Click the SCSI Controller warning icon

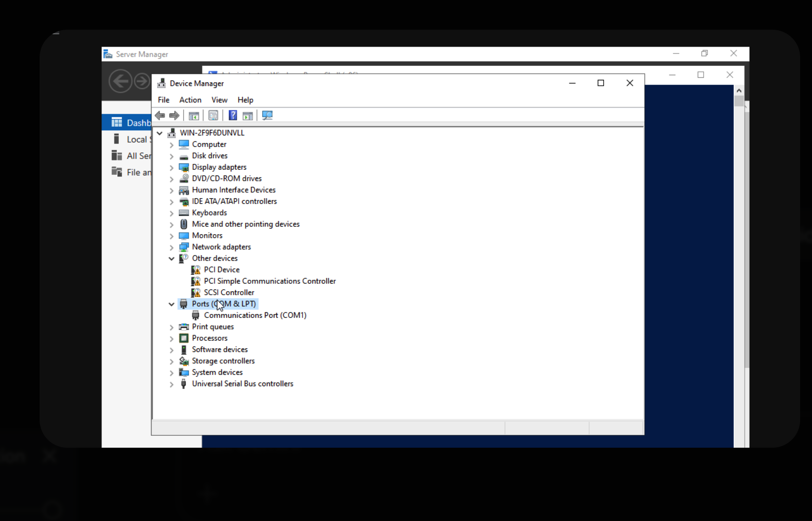pos(196,293)
